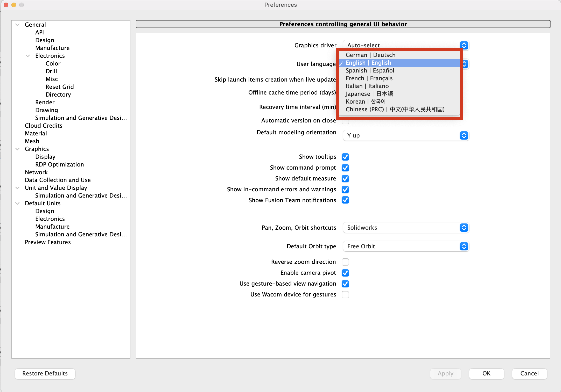Select Reset Grid under Electronics
The width and height of the screenshot is (561, 392).
click(x=60, y=87)
